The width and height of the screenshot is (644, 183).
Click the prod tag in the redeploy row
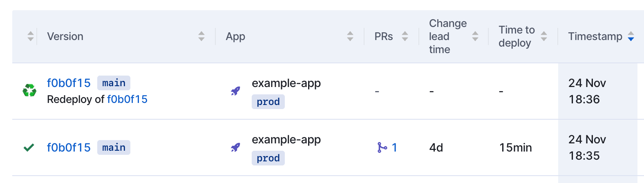[x=268, y=102]
